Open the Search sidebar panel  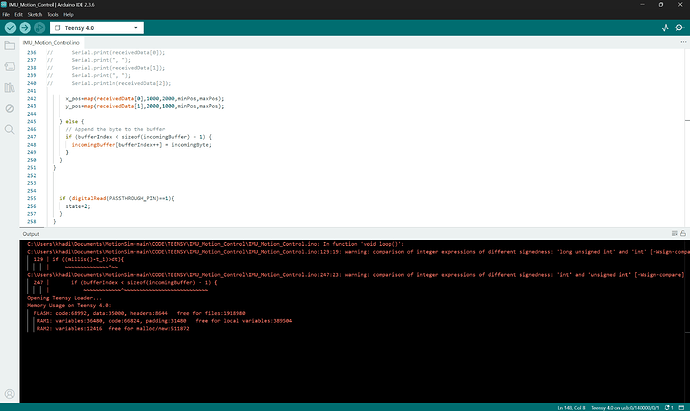(x=10, y=129)
